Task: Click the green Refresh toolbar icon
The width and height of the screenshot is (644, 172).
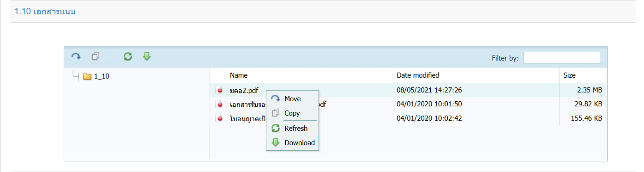Action: point(128,56)
